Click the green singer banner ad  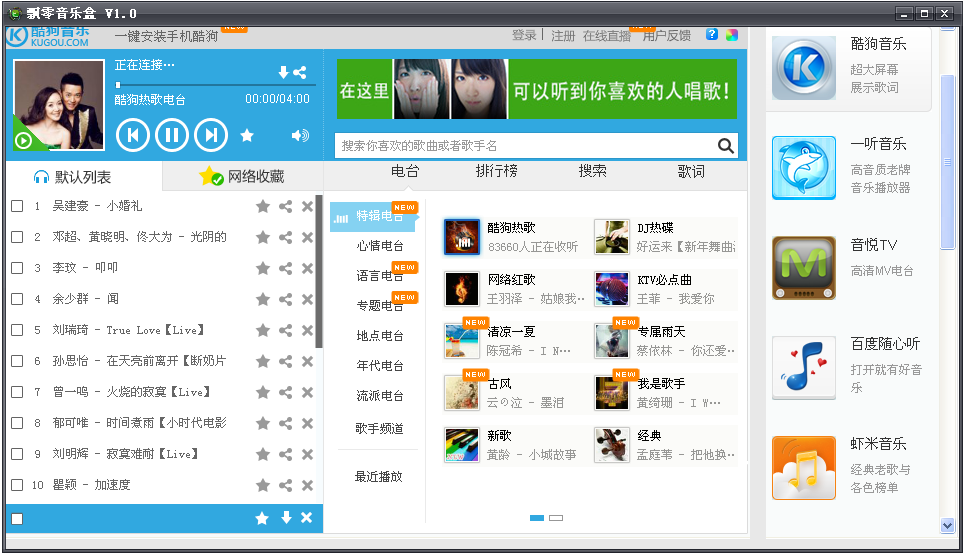point(537,89)
